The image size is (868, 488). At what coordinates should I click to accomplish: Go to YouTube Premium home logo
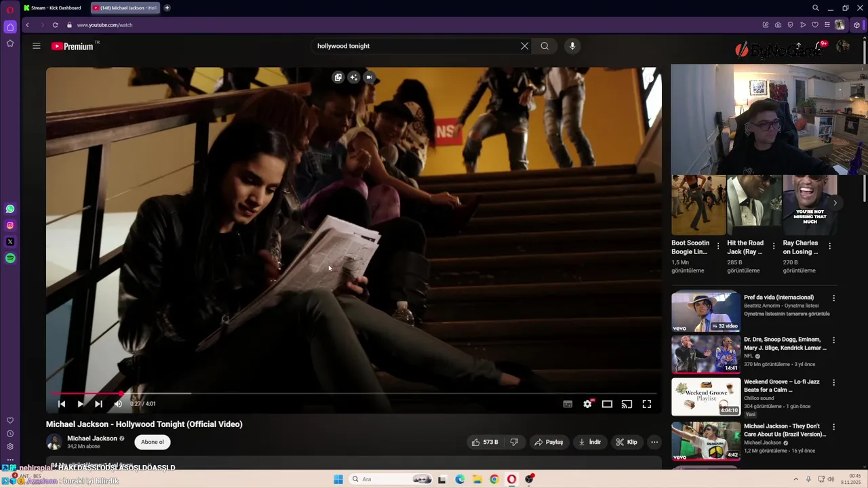tap(72, 46)
